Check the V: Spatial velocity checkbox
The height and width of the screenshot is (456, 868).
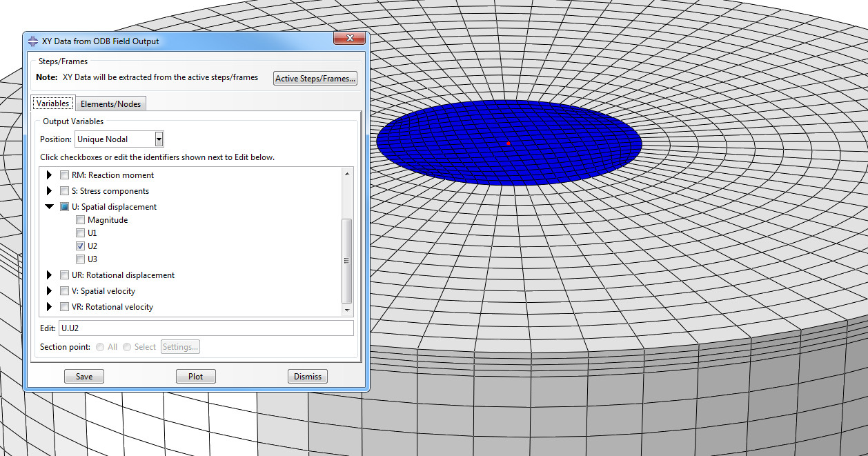click(x=65, y=291)
